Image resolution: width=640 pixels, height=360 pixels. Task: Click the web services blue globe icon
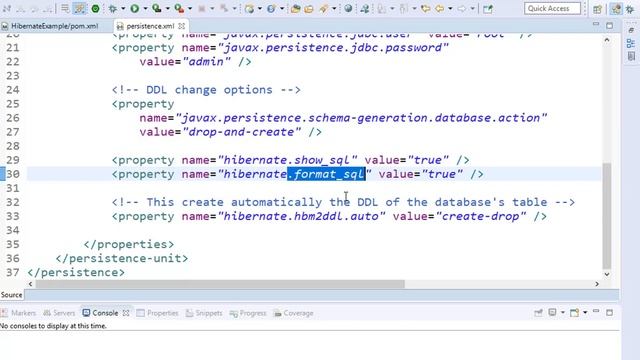pos(271,9)
